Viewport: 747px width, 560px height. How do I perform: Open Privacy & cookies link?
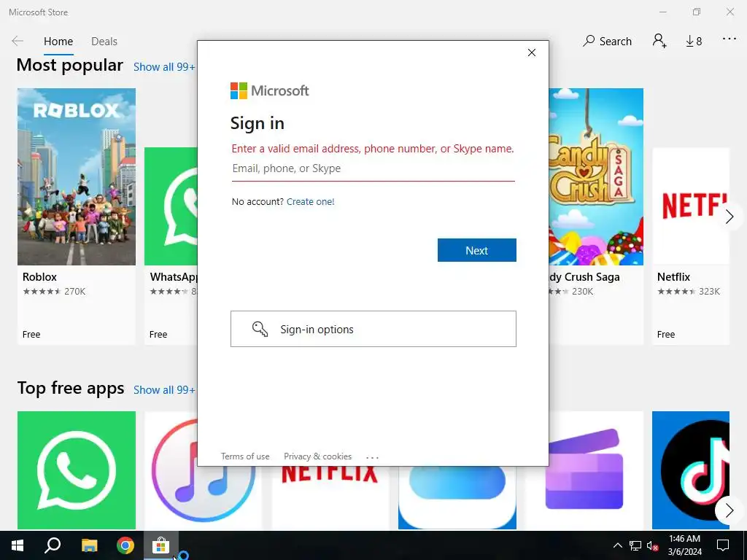pyautogui.click(x=318, y=456)
